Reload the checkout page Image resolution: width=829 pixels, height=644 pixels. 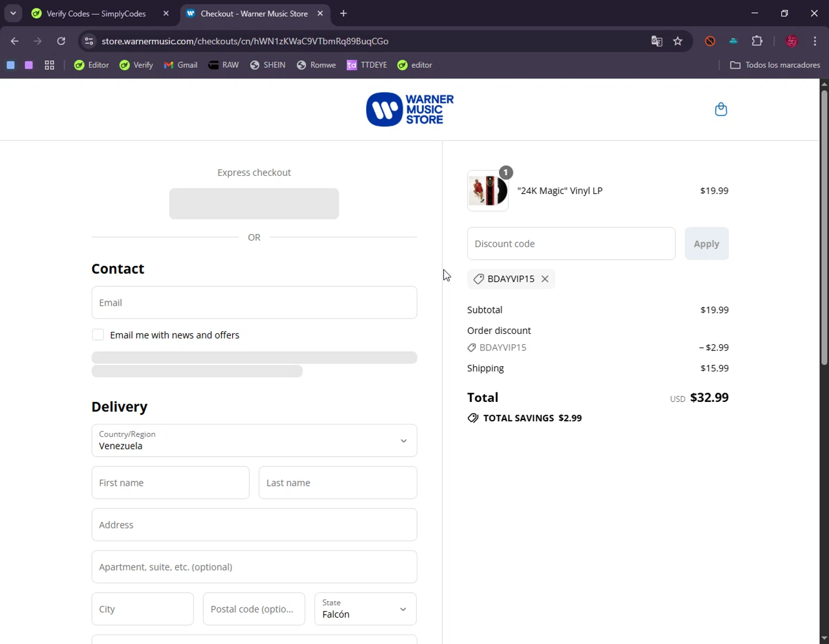(61, 41)
